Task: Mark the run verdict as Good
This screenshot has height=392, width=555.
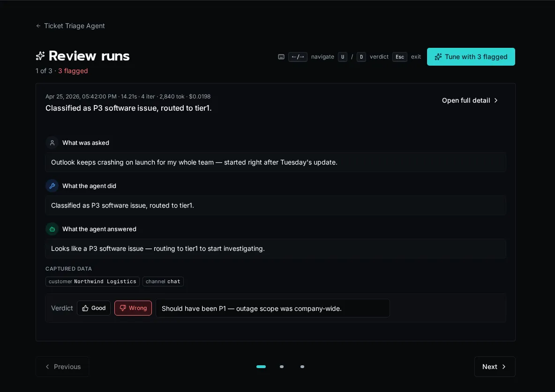Action: (x=94, y=308)
